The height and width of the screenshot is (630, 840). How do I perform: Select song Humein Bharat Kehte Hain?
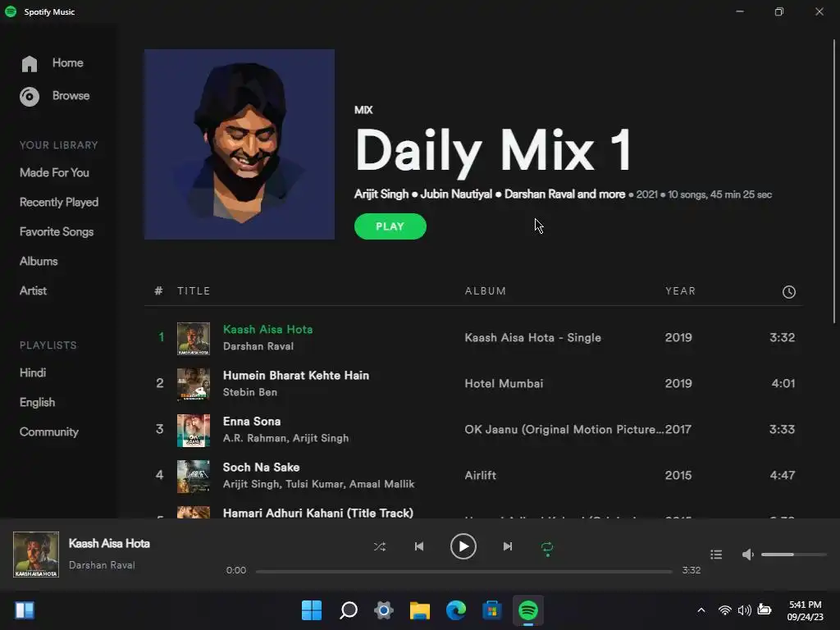[295, 376]
